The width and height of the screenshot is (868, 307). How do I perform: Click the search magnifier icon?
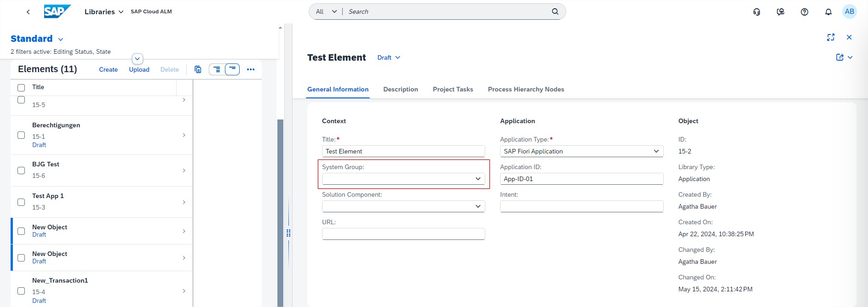click(555, 11)
